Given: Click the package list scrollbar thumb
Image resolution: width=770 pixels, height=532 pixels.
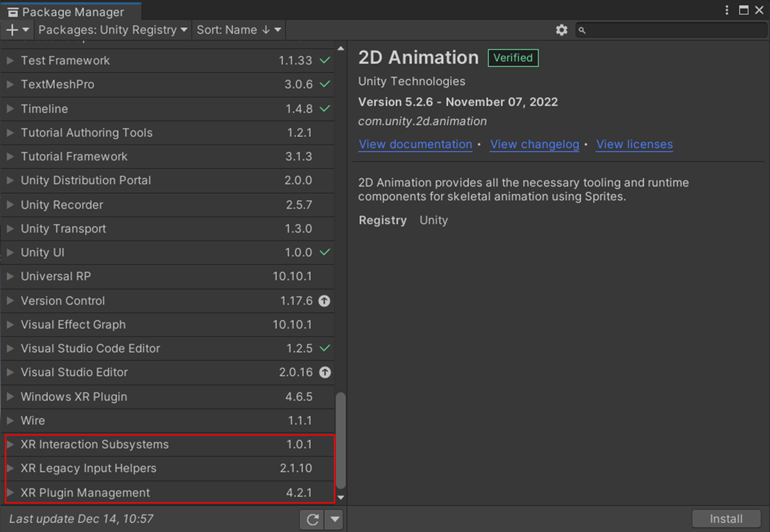Looking at the screenshot, I should tap(340, 441).
